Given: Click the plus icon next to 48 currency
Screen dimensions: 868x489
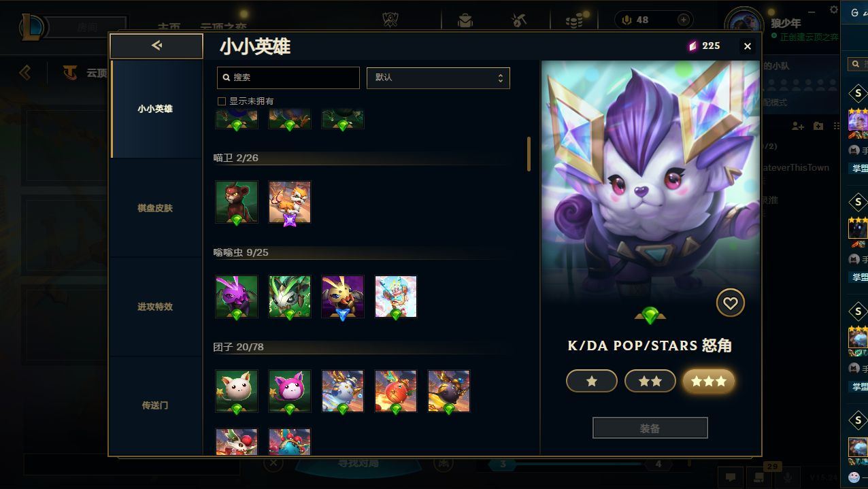Looking at the screenshot, I should tap(684, 20).
